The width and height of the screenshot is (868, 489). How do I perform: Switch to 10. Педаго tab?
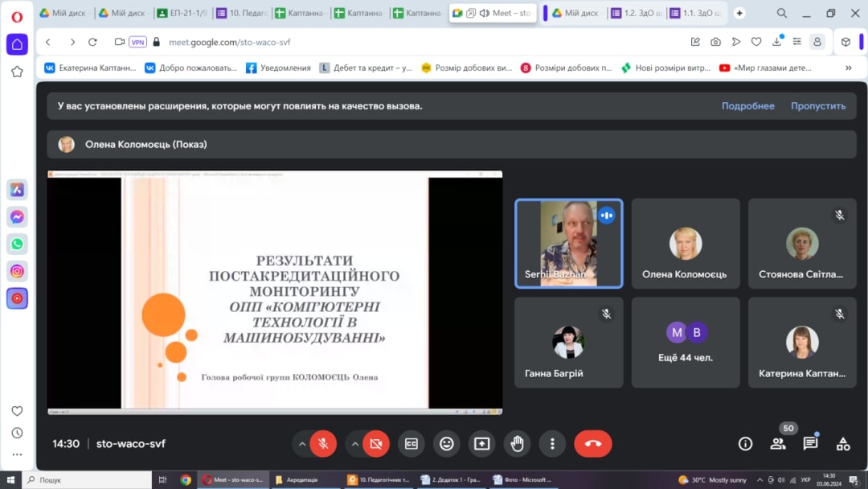click(242, 13)
